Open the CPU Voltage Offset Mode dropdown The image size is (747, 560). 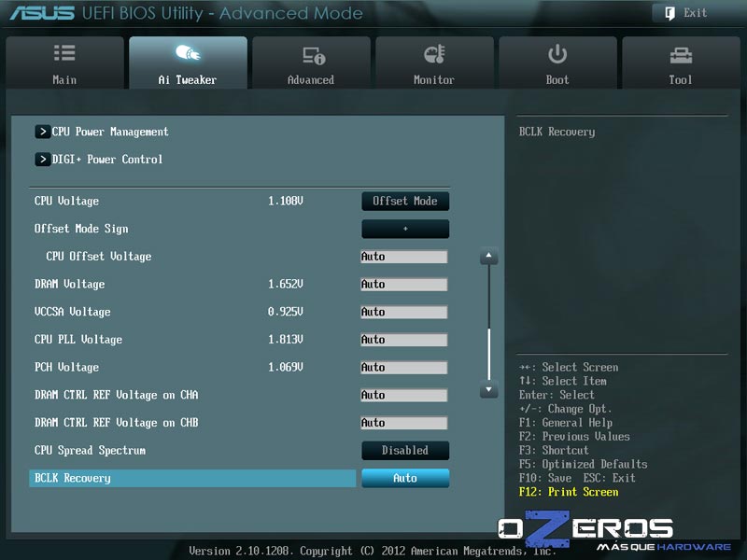405,201
